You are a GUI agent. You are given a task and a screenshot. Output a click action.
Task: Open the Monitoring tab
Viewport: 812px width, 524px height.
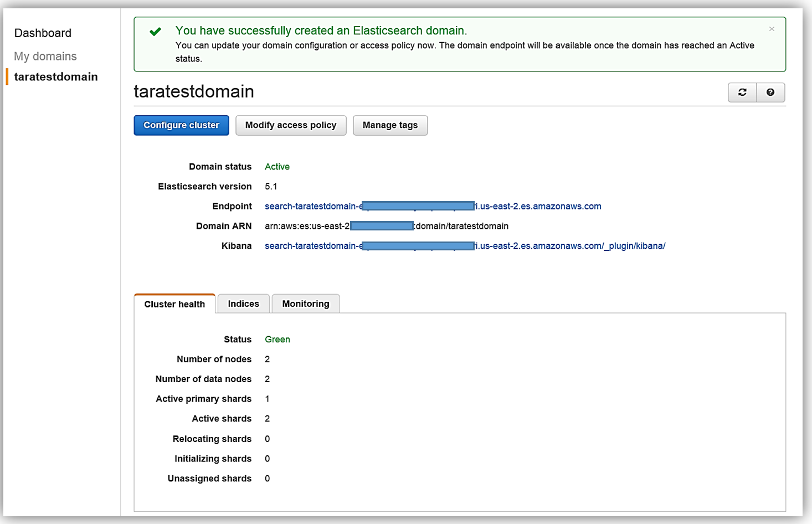click(306, 304)
